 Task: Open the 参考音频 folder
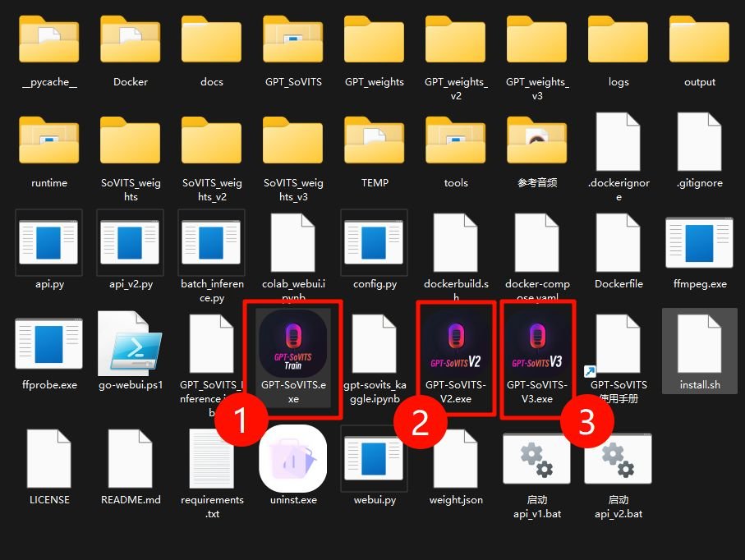536,140
